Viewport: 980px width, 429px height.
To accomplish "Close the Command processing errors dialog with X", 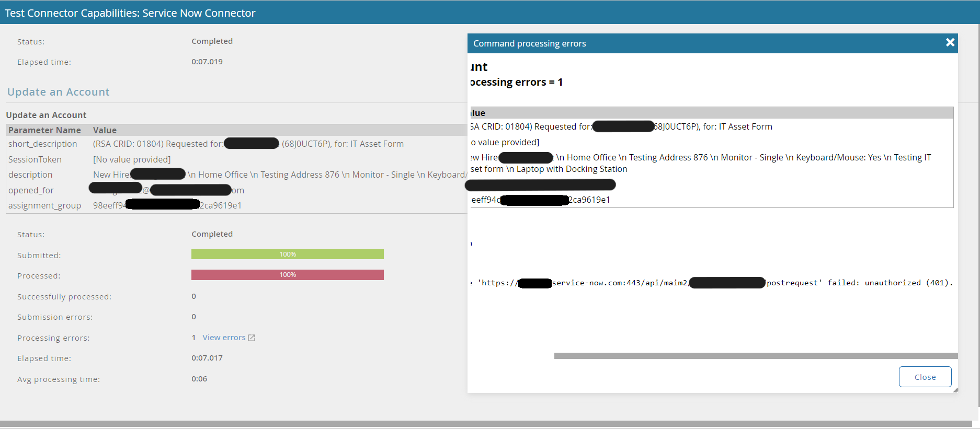I will 950,43.
